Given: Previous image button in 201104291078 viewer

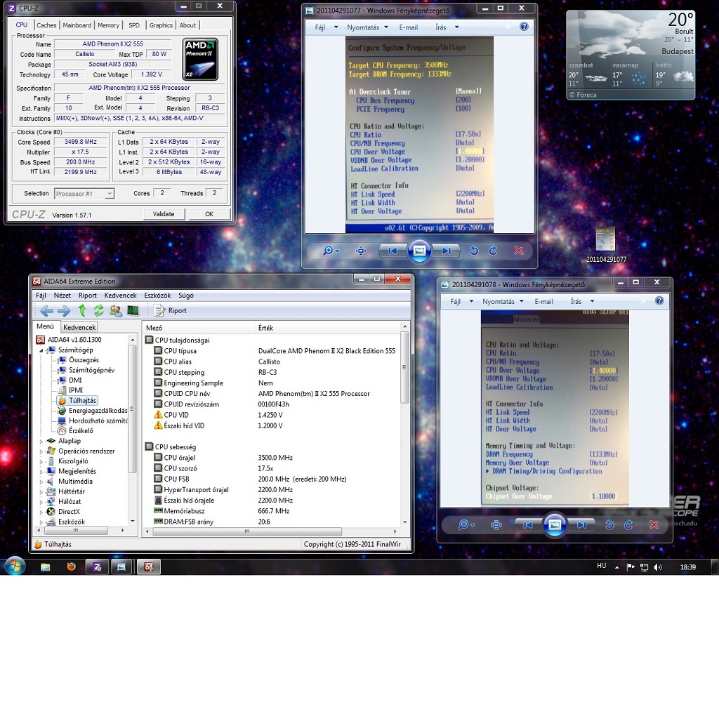Looking at the screenshot, I should [x=528, y=524].
